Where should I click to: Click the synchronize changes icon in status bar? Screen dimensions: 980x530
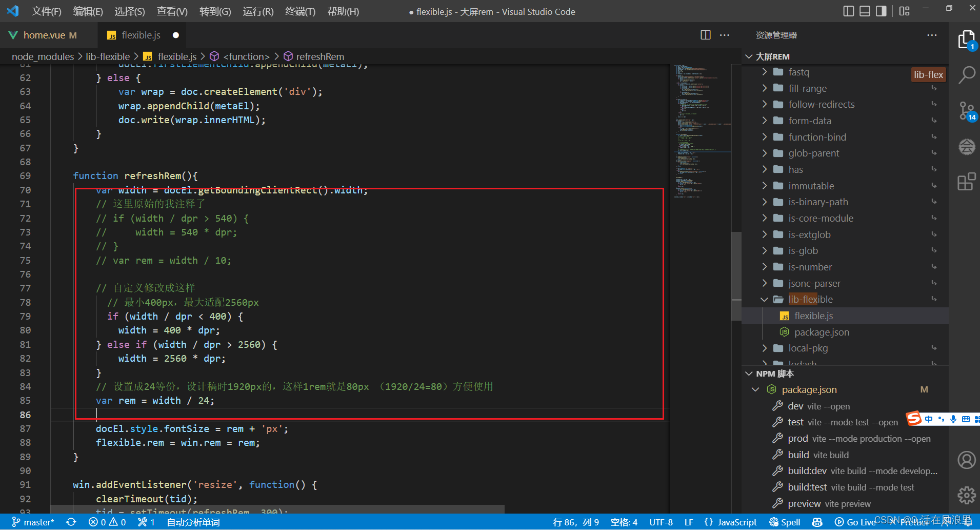(x=71, y=522)
